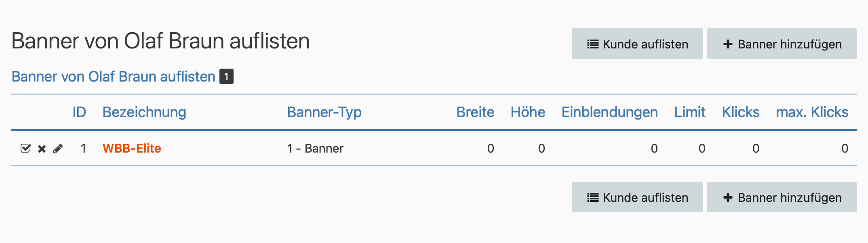This screenshot has height=243, width=868.
Task: Sort table by Banner-Typ column
Action: 324,112
